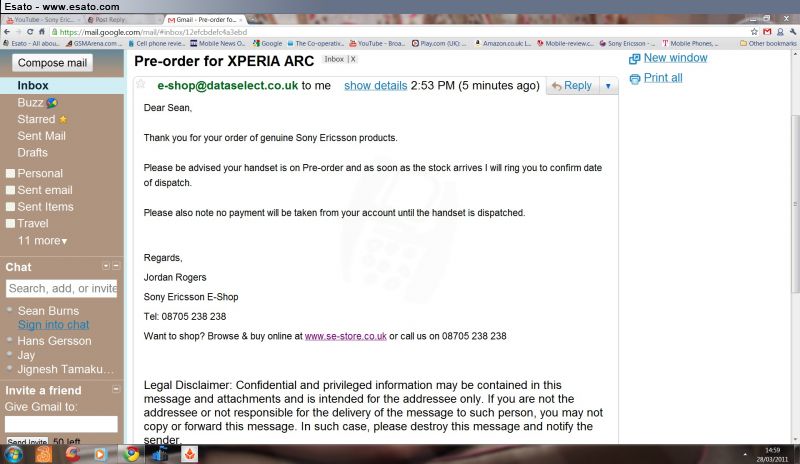Open the Personal label
This screenshot has height=464, width=800.
40,174
